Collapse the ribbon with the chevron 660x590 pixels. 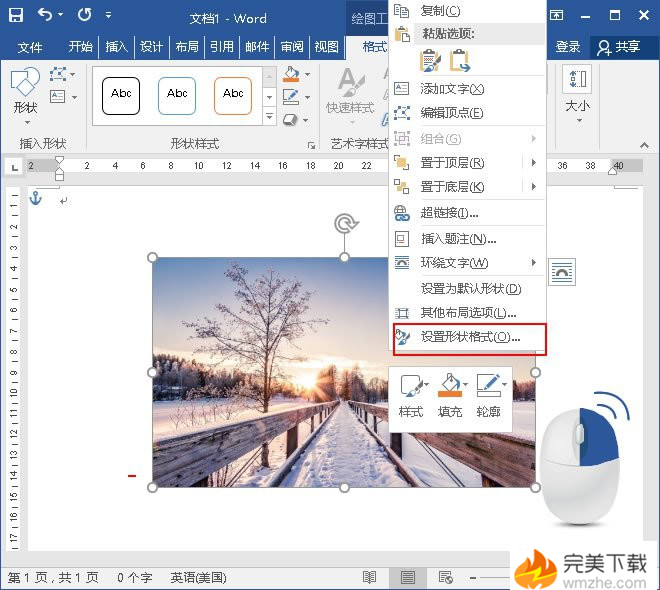point(644,145)
